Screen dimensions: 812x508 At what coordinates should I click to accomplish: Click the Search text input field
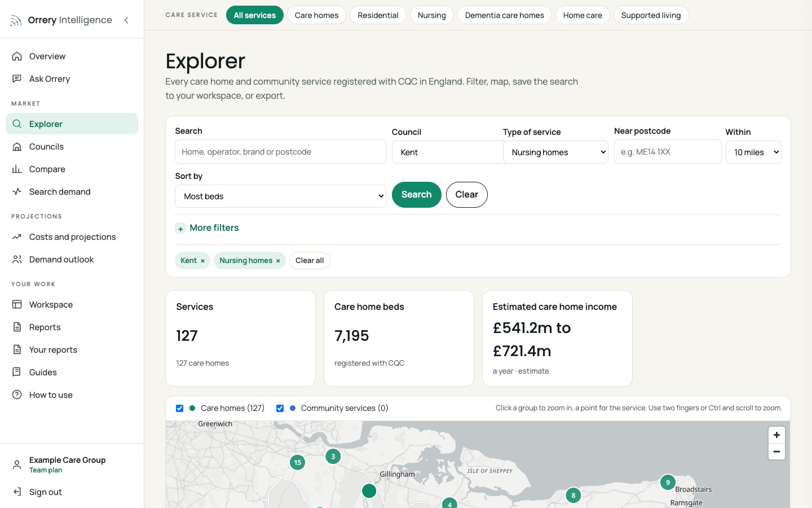tap(280, 152)
